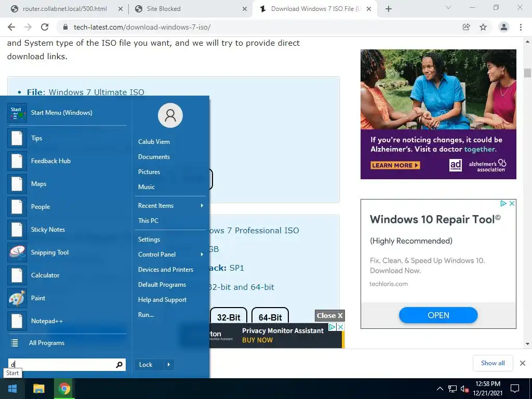Open the notification center on taskbar
The image size is (532, 399).
[x=515, y=389]
